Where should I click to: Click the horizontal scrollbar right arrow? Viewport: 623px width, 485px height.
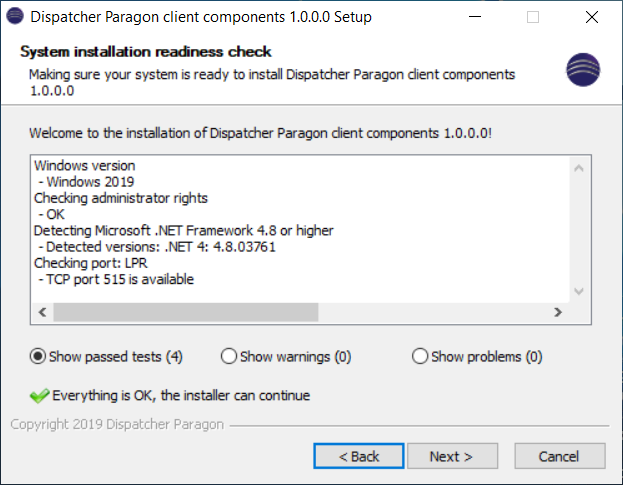pyautogui.click(x=557, y=313)
